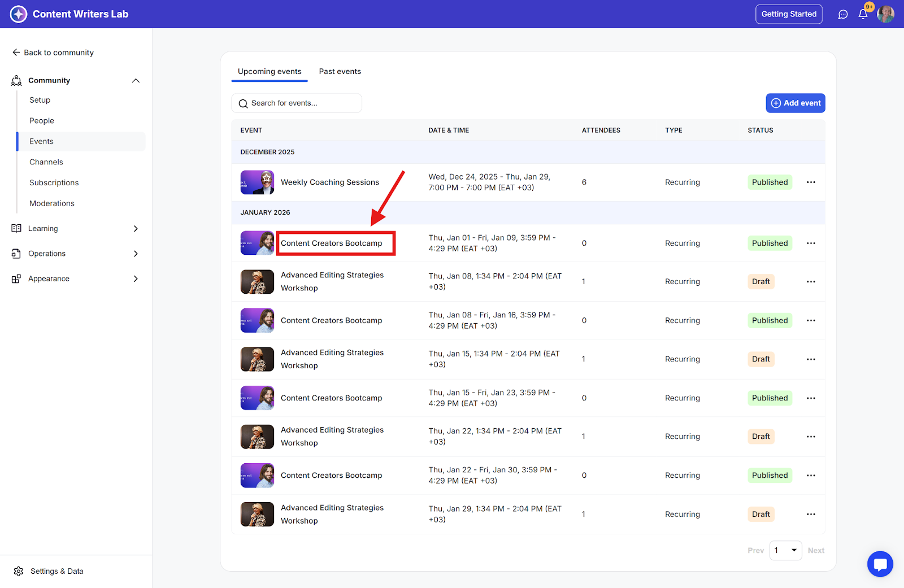Select the Upcoming events tab
Image resolution: width=904 pixels, height=588 pixels.
coord(270,72)
